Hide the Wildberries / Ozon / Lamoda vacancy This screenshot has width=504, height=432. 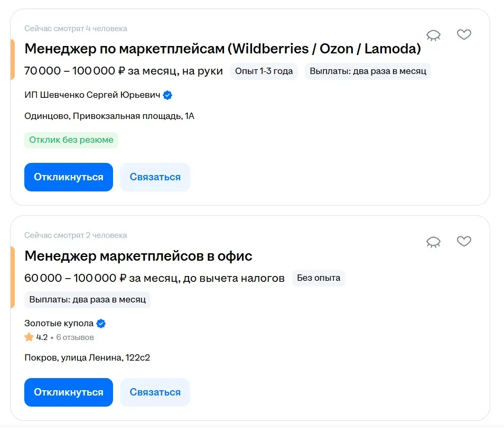click(433, 35)
